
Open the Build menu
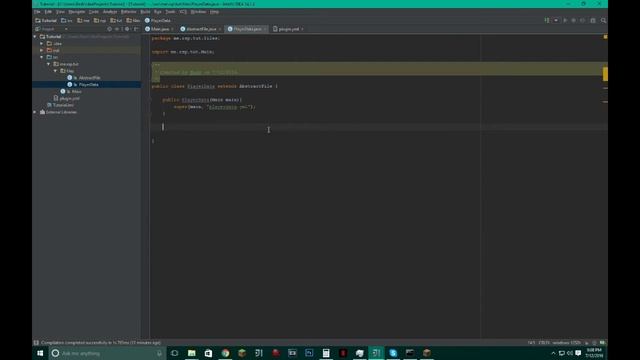pos(145,12)
